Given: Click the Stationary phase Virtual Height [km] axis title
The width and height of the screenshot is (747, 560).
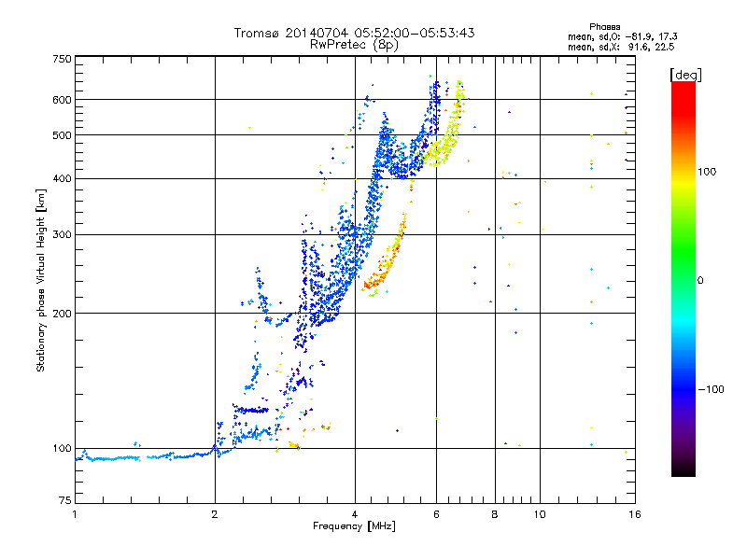Looking at the screenshot, I should point(40,280).
